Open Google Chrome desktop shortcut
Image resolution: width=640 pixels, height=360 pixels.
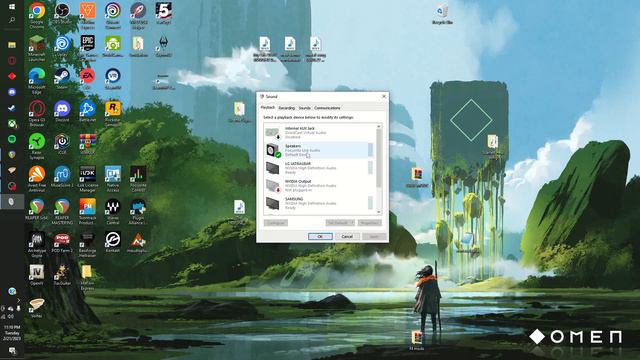(37, 15)
